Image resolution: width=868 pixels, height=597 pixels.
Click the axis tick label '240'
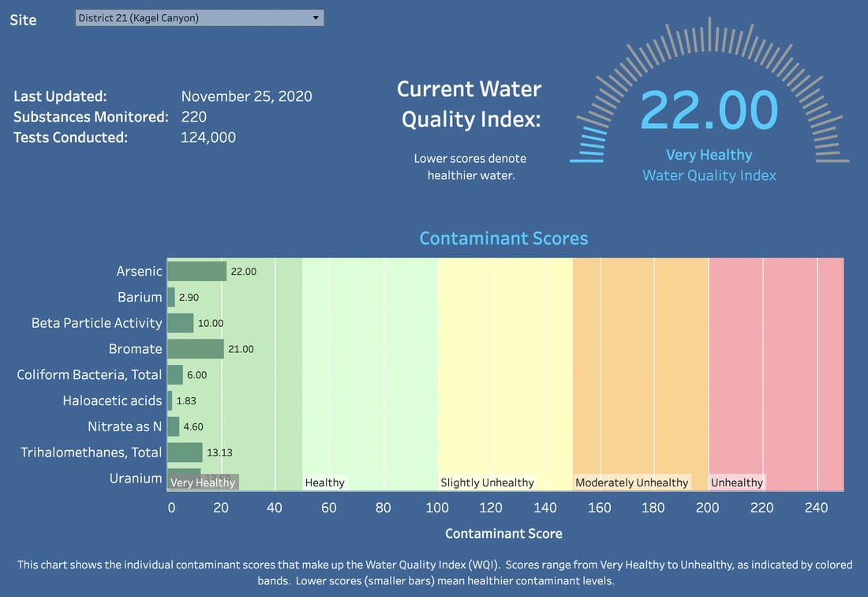[817, 508]
